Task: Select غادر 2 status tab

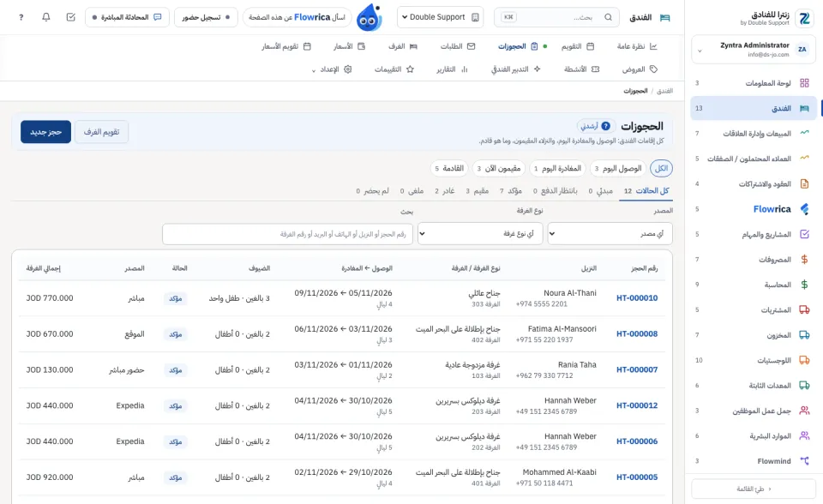Action: click(x=445, y=191)
